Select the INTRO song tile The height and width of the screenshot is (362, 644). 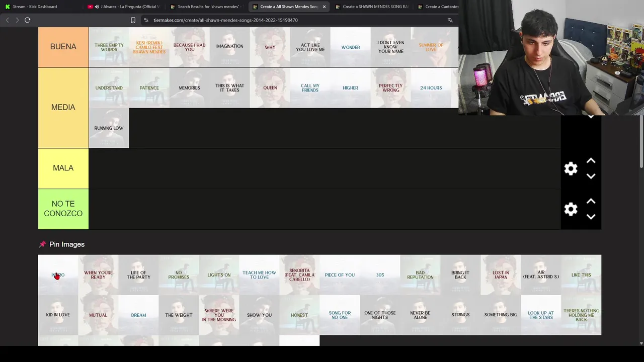click(x=58, y=275)
